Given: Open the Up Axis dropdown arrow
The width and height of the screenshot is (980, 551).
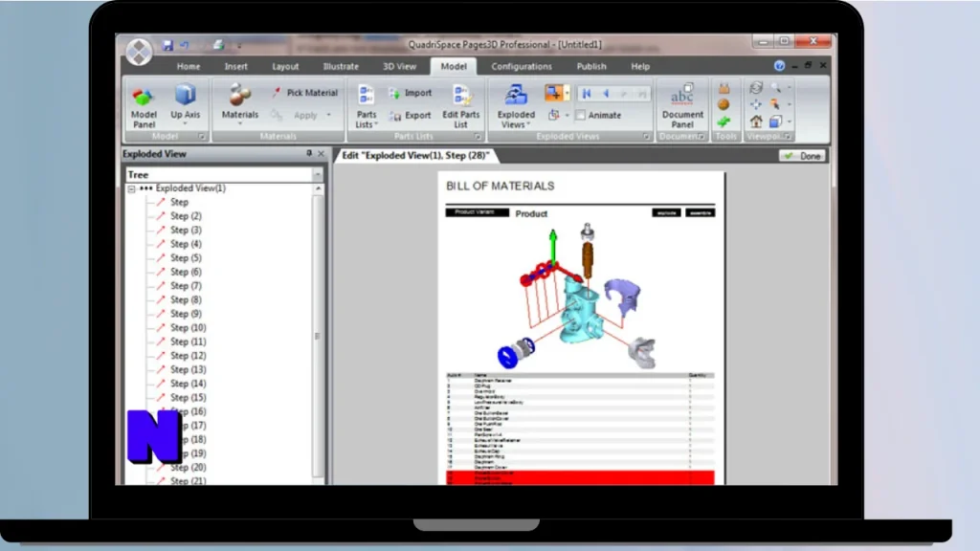Looking at the screenshot, I should pos(185,123).
